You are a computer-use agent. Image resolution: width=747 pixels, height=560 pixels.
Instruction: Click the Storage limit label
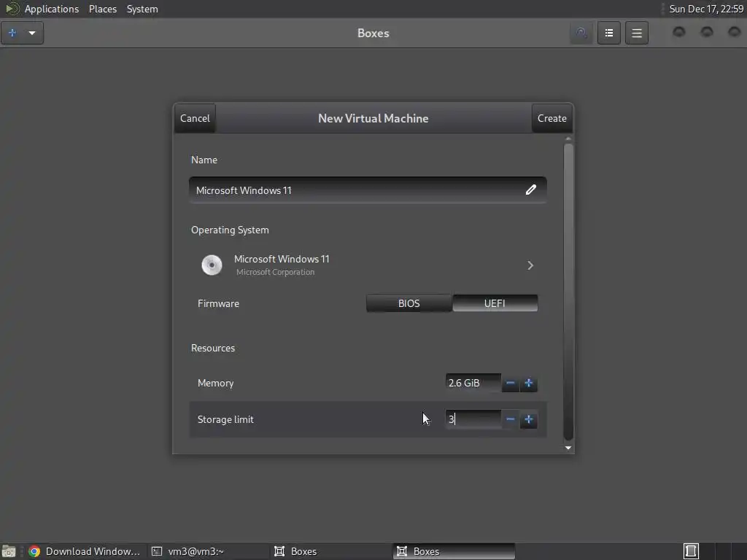tap(225, 419)
